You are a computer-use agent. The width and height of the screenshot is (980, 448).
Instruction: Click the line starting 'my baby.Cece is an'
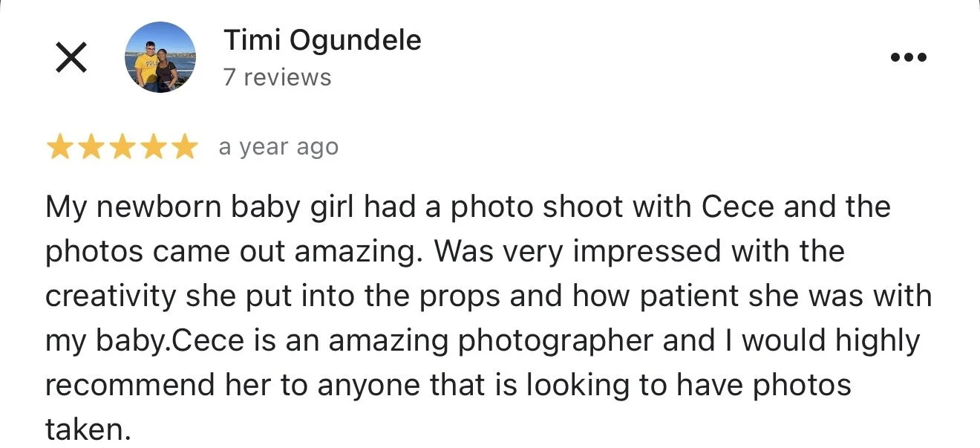(483, 341)
